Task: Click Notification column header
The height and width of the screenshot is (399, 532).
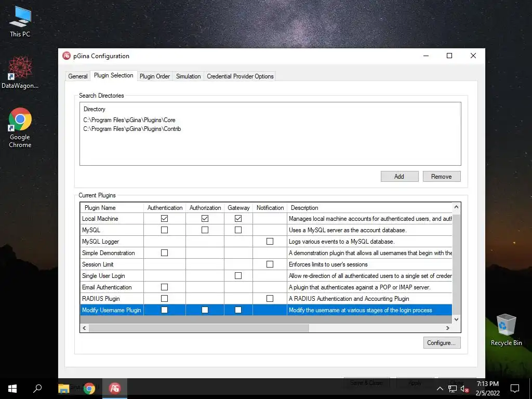Action: point(270,208)
